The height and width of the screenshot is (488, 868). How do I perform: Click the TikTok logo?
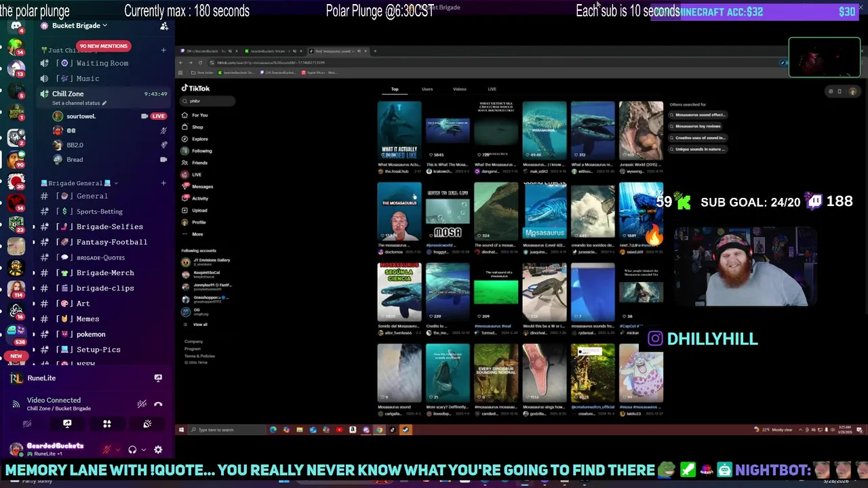196,88
